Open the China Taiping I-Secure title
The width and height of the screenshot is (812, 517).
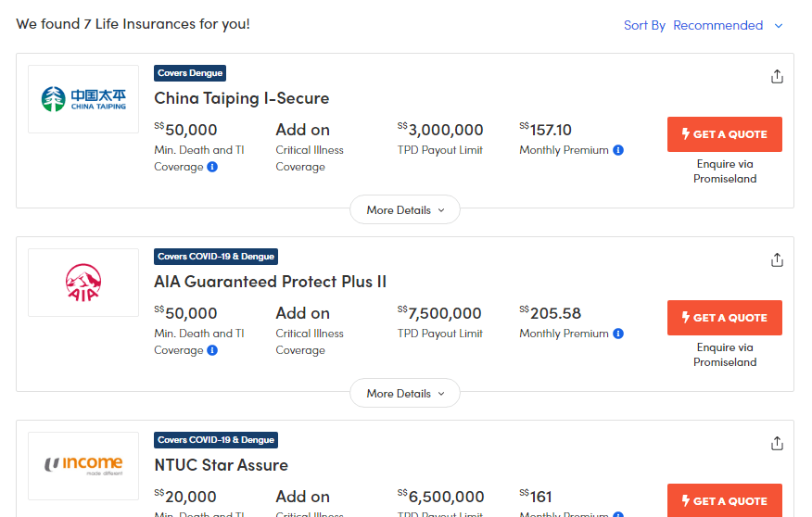coord(241,98)
